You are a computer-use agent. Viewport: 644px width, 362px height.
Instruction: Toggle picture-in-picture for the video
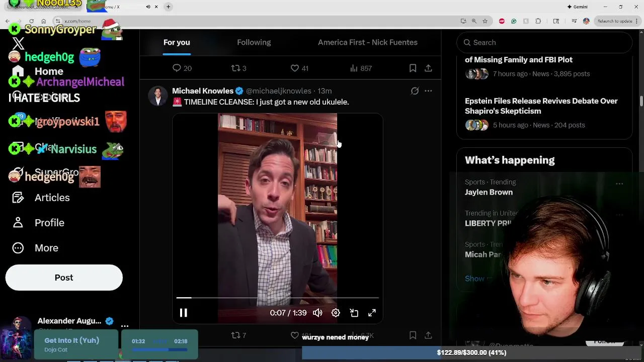tap(354, 313)
